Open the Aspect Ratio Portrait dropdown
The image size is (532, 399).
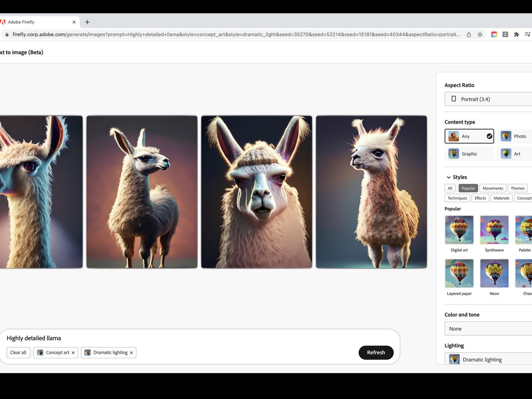pos(488,99)
